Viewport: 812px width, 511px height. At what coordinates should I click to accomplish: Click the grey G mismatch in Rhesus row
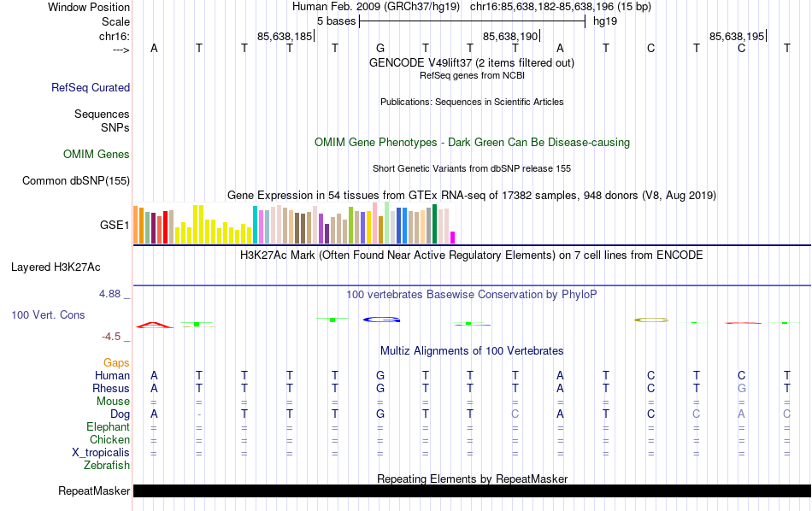(x=742, y=388)
